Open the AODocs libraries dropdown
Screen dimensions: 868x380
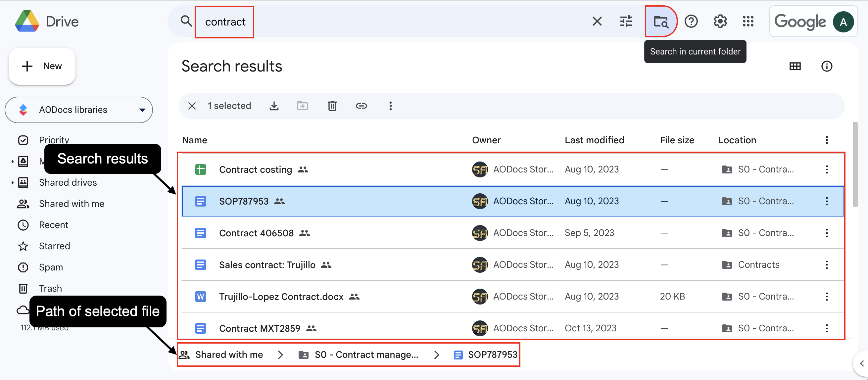tap(78, 110)
